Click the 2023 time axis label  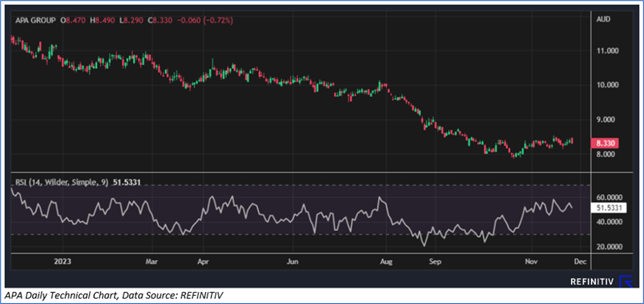[x=62, y=261]
